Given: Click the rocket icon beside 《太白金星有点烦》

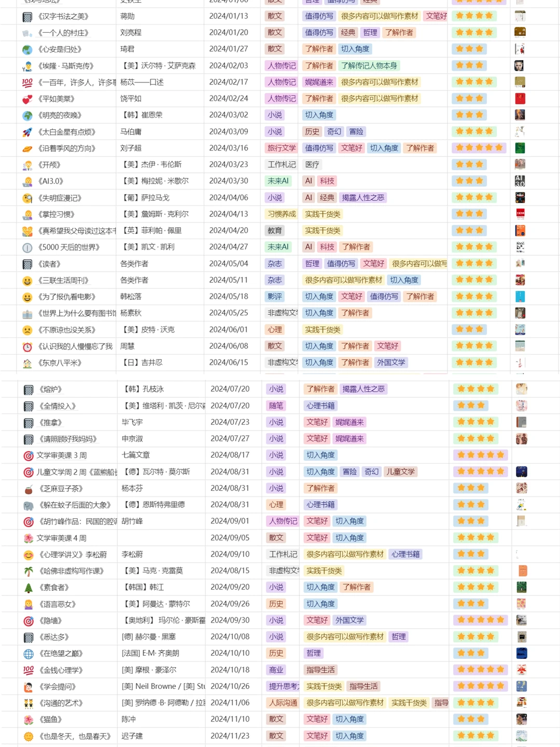Looking at the screenshot, I should point(27,131).
